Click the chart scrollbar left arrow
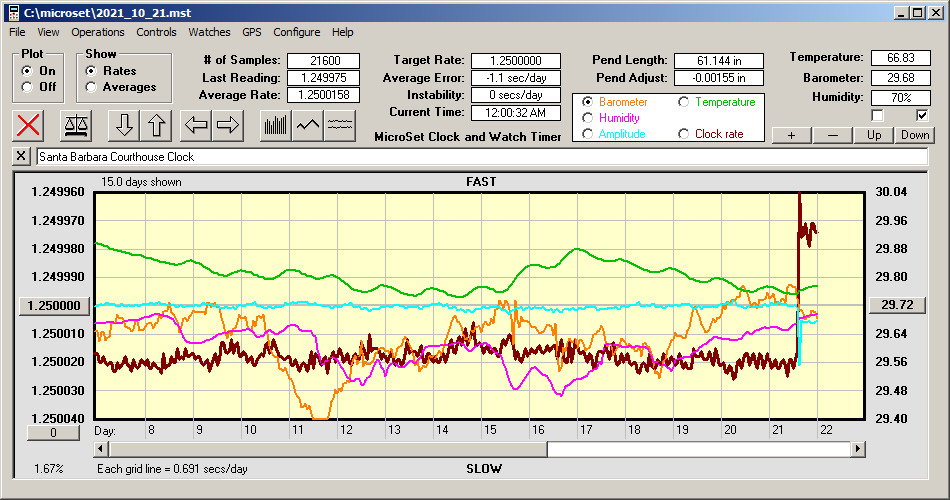The image size is (950, 500). tap(101, 449)
